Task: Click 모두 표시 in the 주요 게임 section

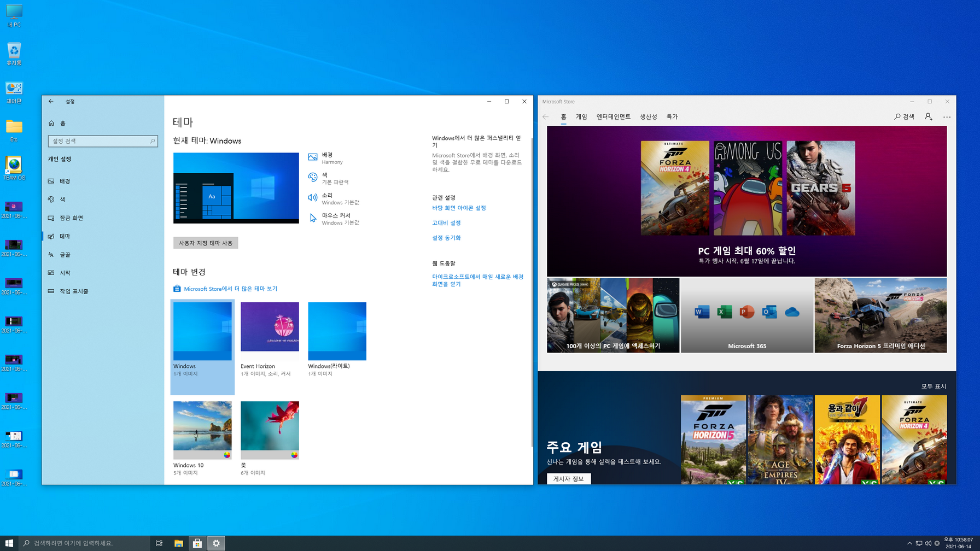Action: point(934,386)
